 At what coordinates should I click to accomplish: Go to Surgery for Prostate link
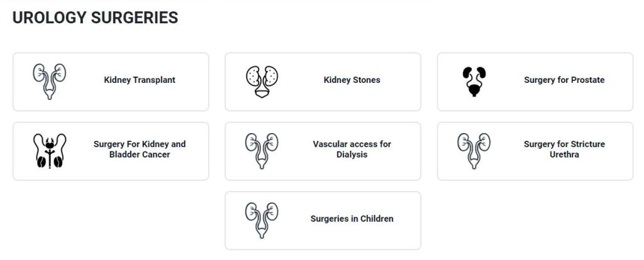pos(564,80)
